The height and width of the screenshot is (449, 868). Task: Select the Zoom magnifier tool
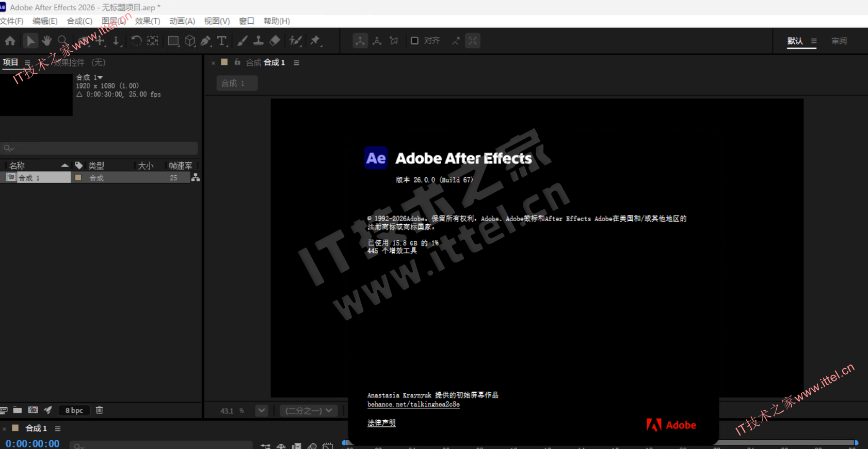62,41
